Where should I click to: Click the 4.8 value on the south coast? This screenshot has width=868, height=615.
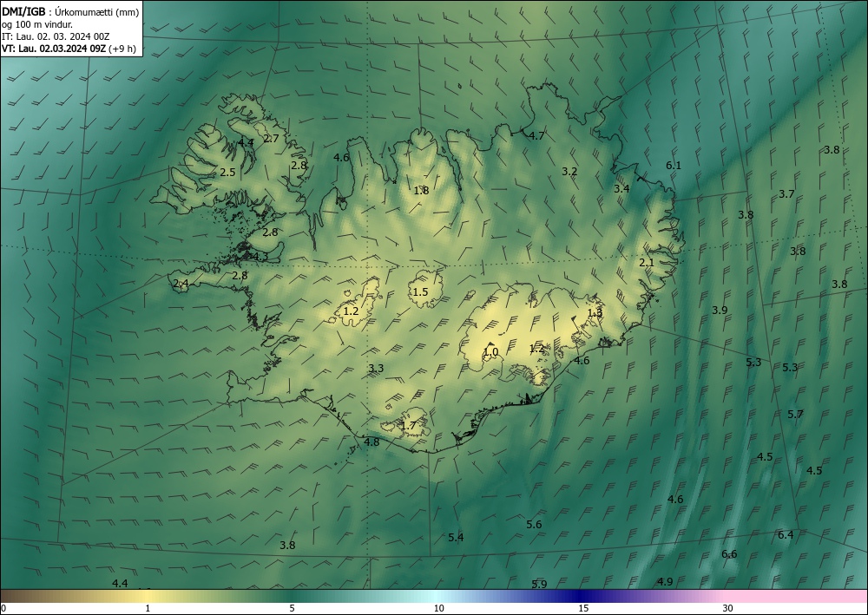point(372,442)
